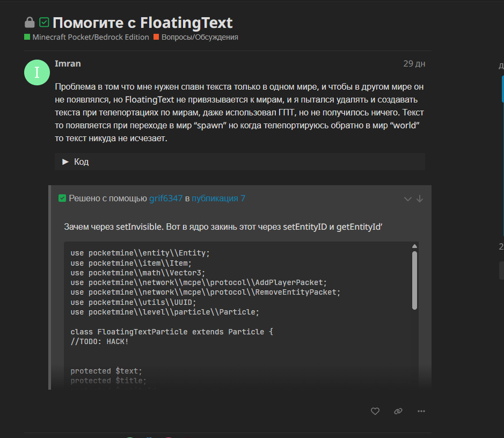Screen dimensions: 504x438
Task: Open grif6347's user profile link
Action: 166,198
